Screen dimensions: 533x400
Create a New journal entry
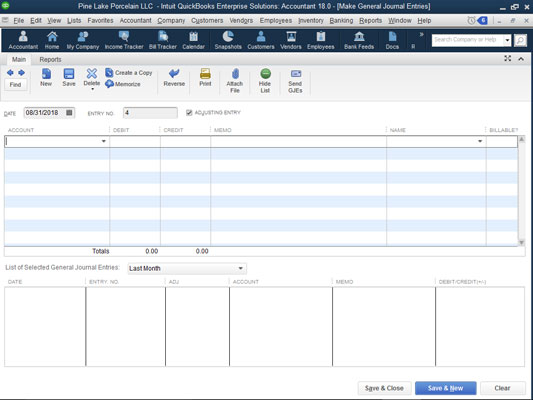click(46, 77)
